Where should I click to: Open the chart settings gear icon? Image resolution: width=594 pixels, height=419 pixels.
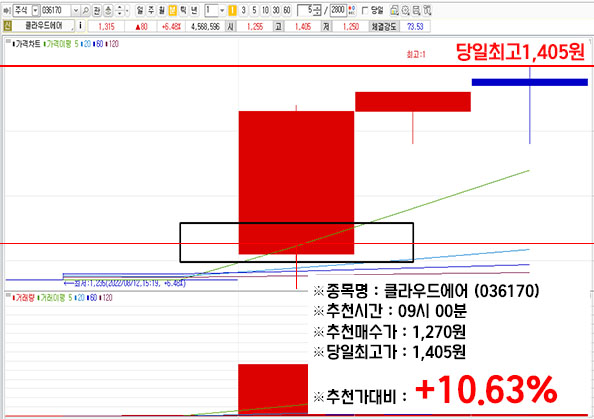pos(405,11)
